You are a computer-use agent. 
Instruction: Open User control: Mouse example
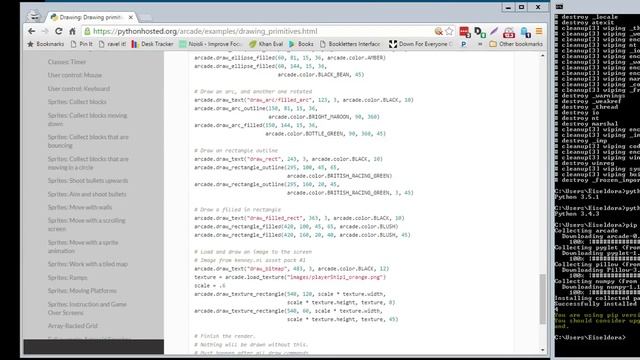click(x=75, y=75)
